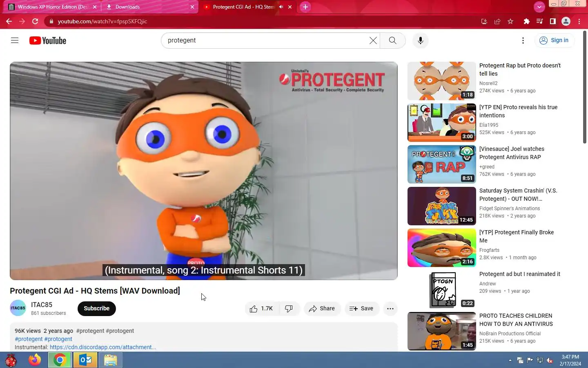Open Chrome profile avatar
Viewport: 588px width, 368px height.
pos(566,21)
